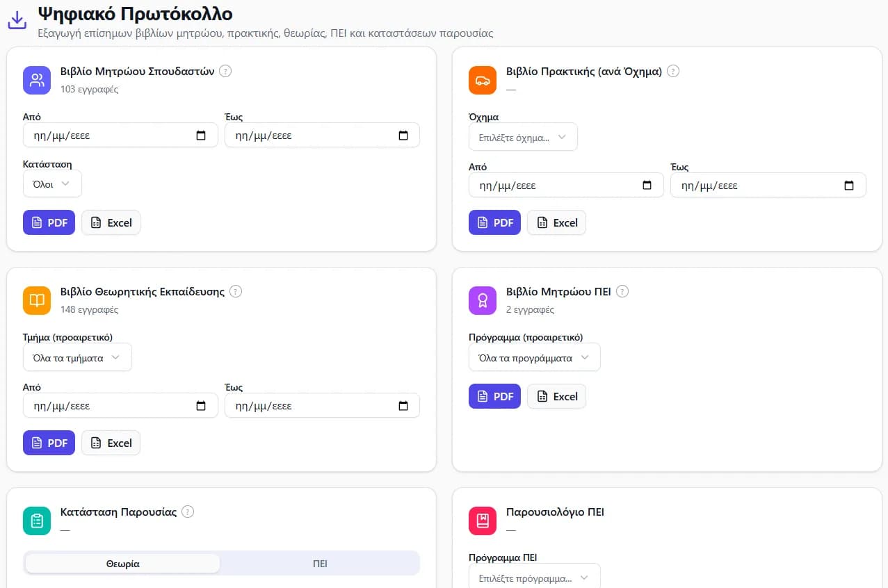The width and height of the screenshot is (888, 588).
Task: Click the students icon of Βιβλίο Μητρώου Σπουδαστών
Action: 37,80
